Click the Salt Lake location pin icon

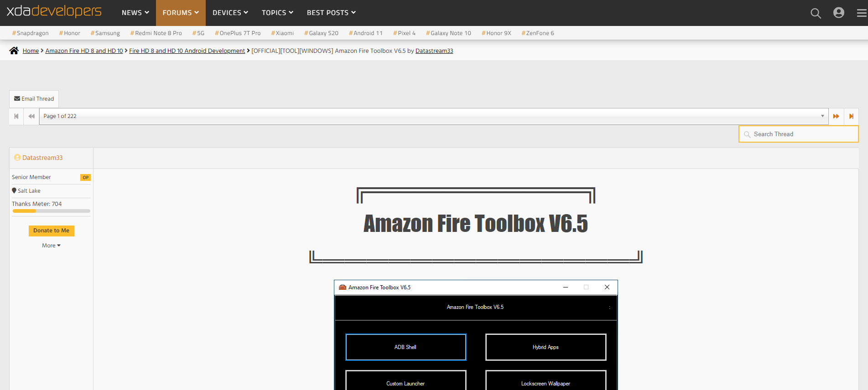click(x=14, y=190)
